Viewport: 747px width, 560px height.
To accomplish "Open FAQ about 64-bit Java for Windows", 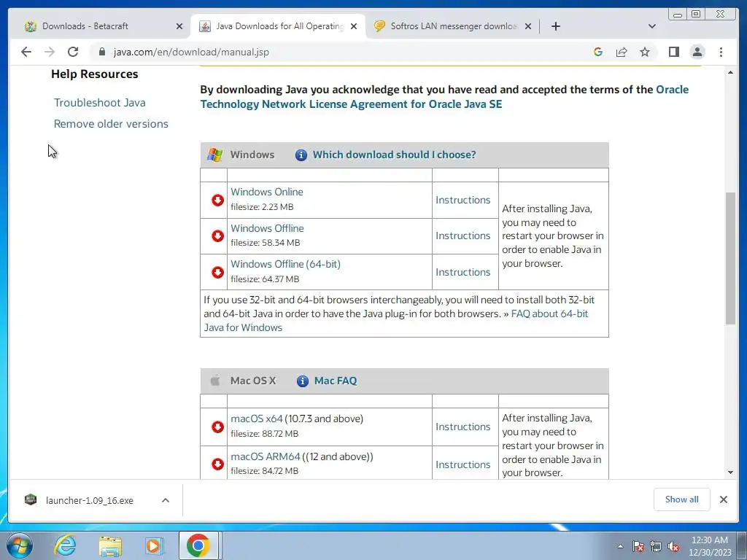I will pyautogui.click(x=396, y=321).
